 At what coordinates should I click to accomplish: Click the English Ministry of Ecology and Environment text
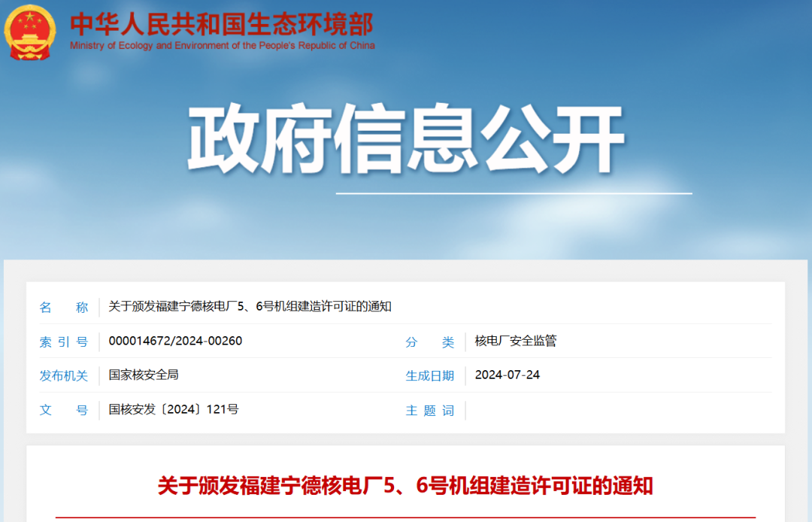[222, 46]
